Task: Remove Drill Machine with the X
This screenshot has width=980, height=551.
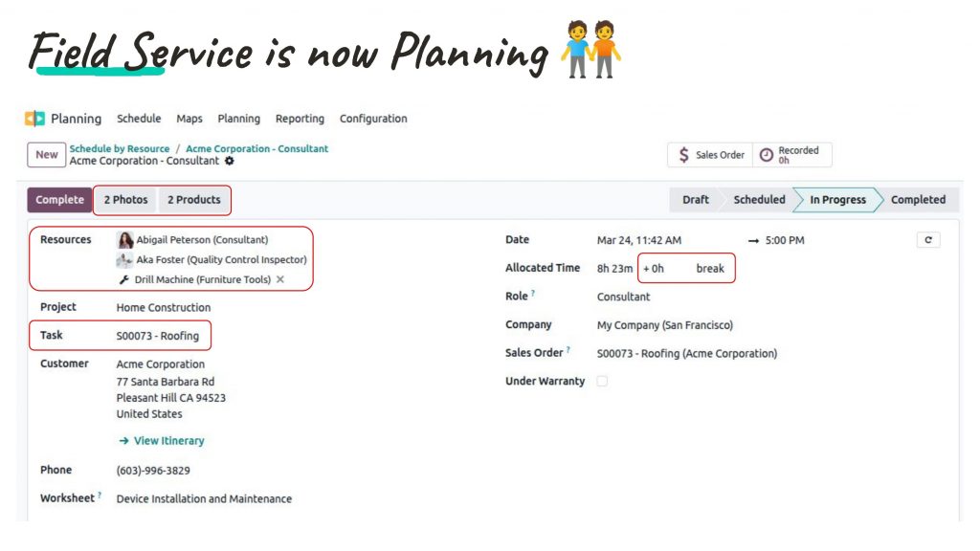Action: (x=280, y=279)
